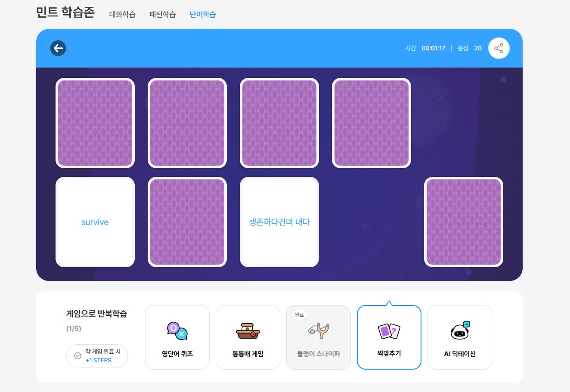
Task: Switch to the 대화학습 tab
Action: pyautogui.click(x=122, y=15)
